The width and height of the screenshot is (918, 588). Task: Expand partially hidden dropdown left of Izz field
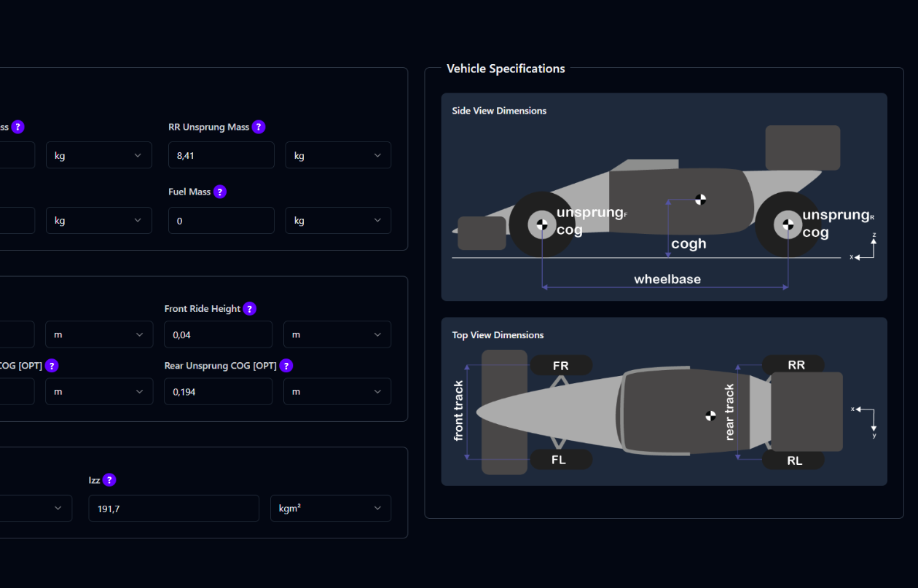[36, 509]
